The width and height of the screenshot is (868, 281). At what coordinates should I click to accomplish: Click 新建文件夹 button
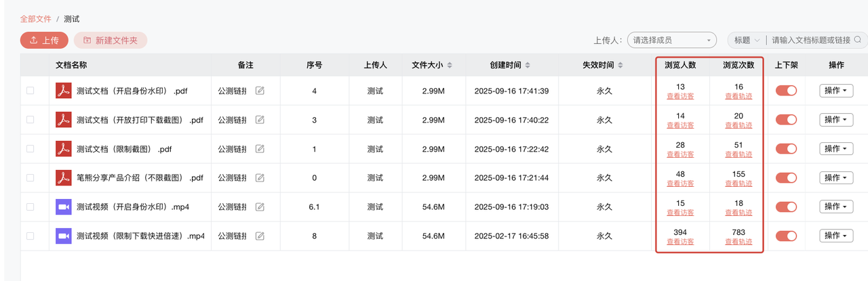click(111, 41)
